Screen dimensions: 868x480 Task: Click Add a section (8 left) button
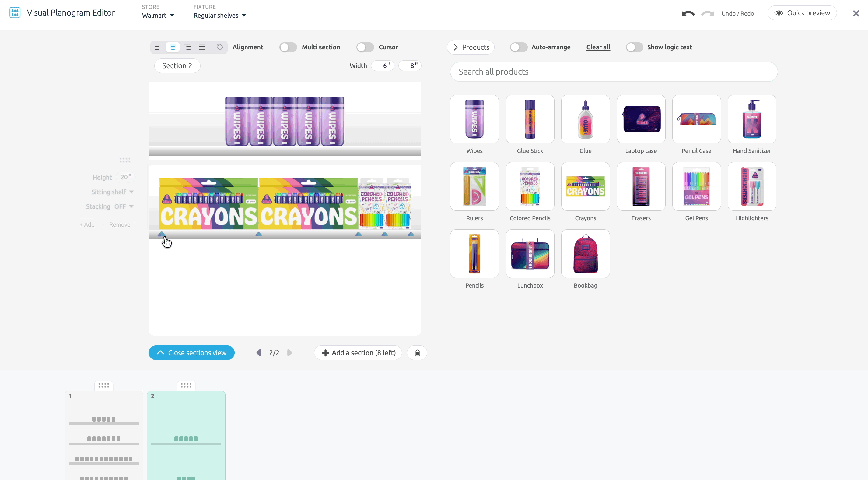click(358, 353)
